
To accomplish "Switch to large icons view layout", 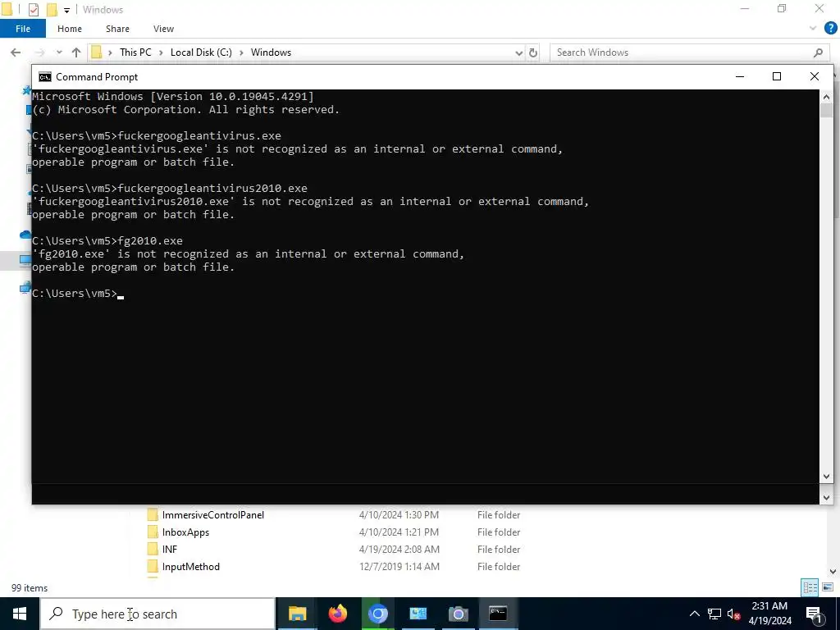I will (827, 587).
